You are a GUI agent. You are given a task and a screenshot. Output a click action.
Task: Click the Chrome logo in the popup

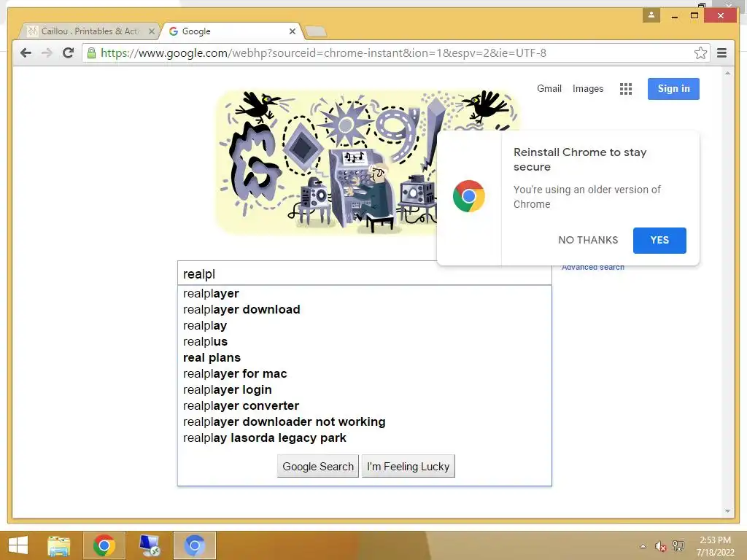[469, 196]
